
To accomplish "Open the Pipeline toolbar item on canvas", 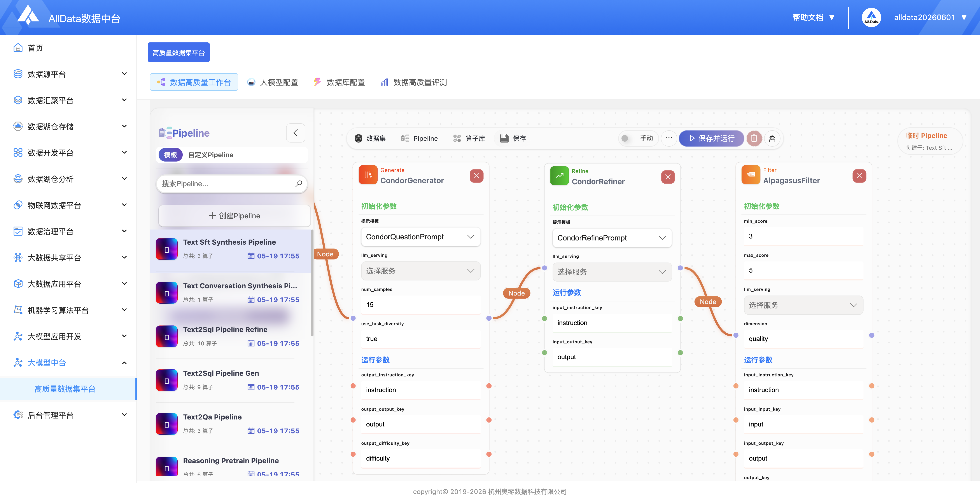I will 419,138.
